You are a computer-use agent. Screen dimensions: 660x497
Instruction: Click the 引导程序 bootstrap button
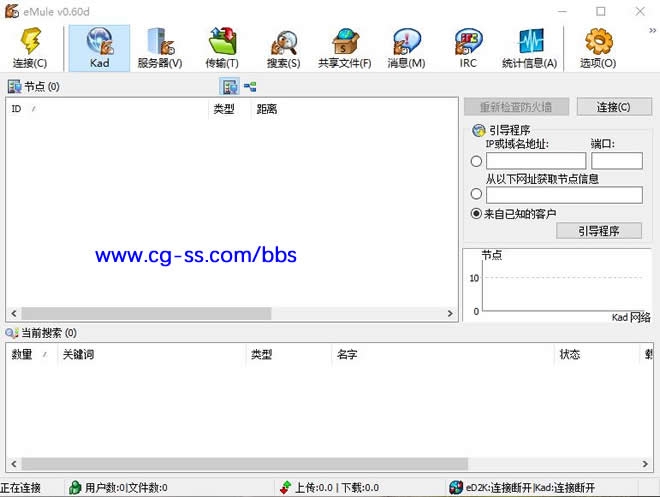pyautogui.click(x=598, y=231)
